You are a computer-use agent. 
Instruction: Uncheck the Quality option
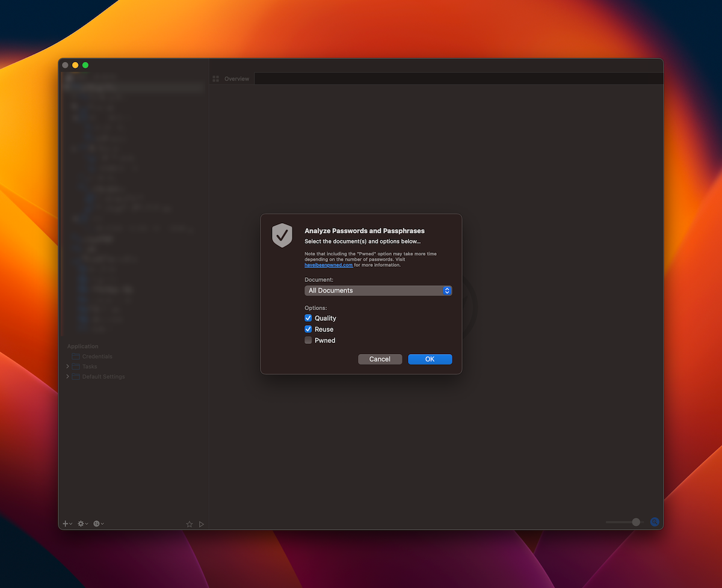[308, 318]
